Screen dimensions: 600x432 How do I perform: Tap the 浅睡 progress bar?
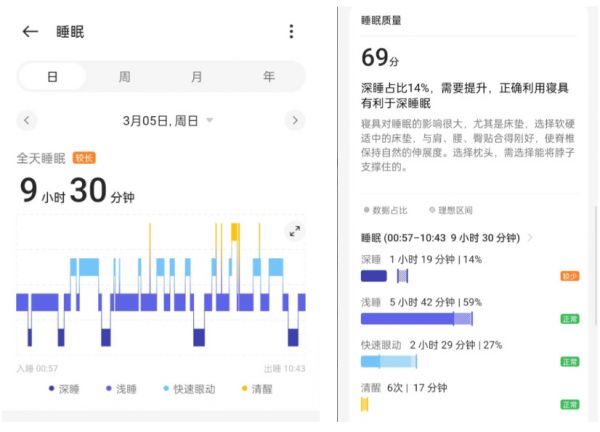click(x=415, y=319)
